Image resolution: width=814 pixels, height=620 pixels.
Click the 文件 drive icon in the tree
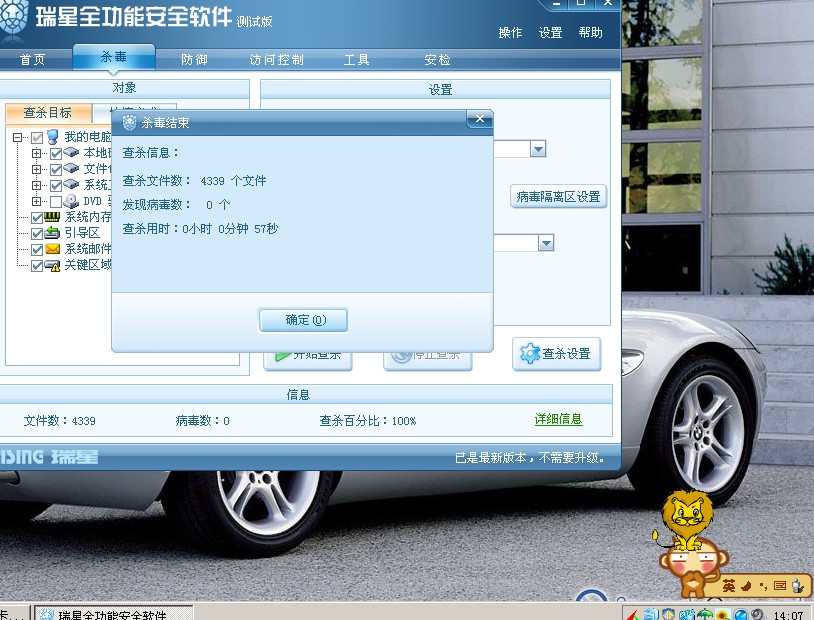click(x=71, y=169)
